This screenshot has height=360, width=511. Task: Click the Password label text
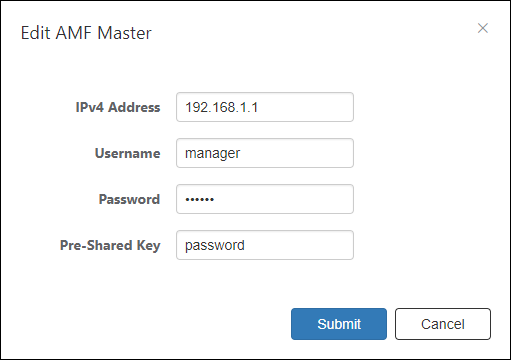[x=129, y=199]
